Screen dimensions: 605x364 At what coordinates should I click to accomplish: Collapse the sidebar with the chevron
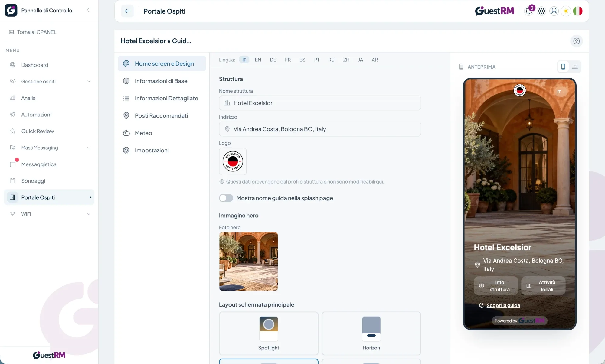88,10
